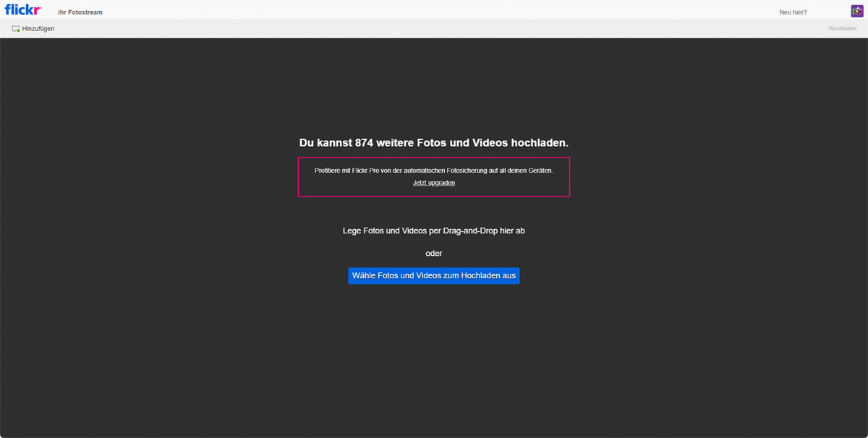Image resolution: width=868 pixels, height=438 pixels.
Task: Click the Flickr Pro promotion text
Action: [434, 171]
